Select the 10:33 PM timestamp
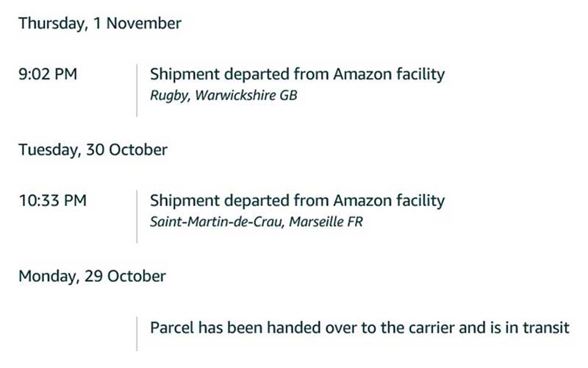The image size is (588, 368). click(x=52, y=200)
